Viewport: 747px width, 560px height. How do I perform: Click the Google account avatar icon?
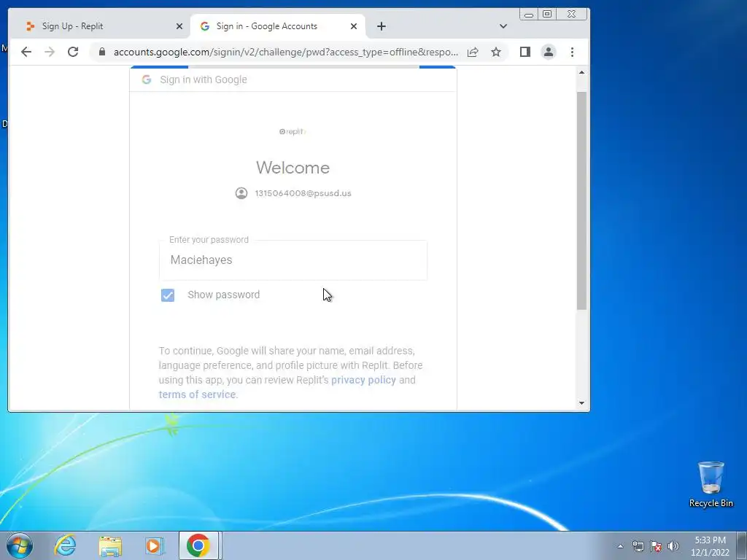point(241,193)
